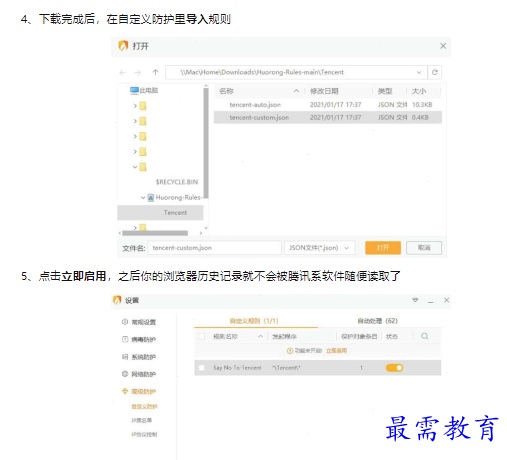
Task: Select the tencent-custom.json file row
Action: coord(328,117)
